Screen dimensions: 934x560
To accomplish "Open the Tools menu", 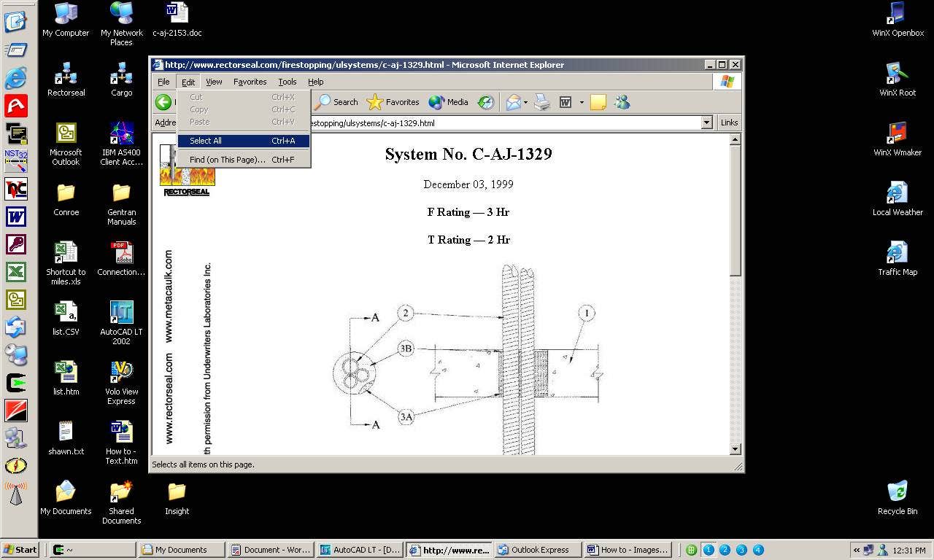I will click(x=287, y=82).
